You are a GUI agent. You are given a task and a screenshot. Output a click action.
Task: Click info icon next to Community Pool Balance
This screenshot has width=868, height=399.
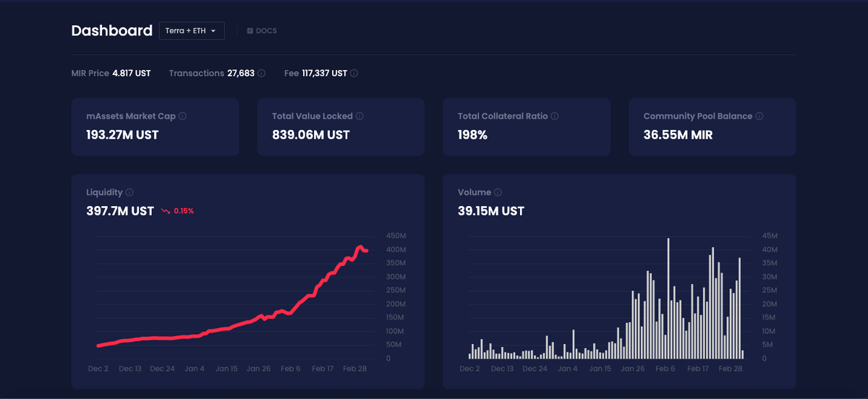pyautogui.click(x=759, y=116)
